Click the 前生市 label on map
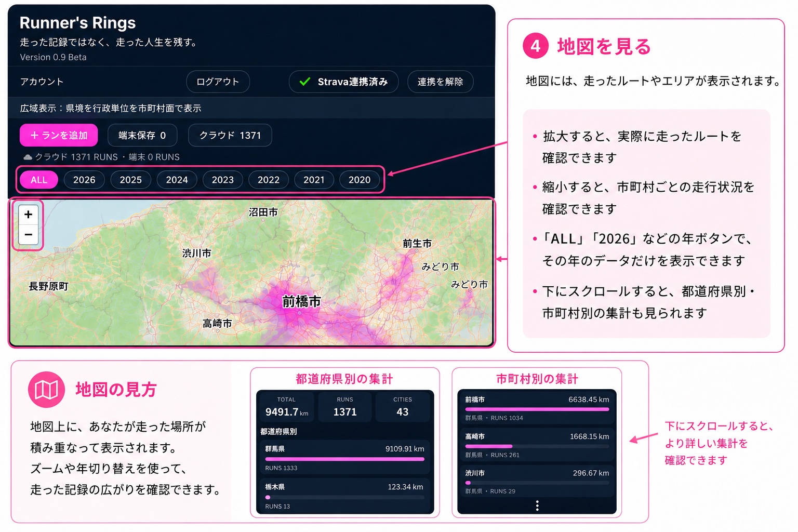The image size is (798, 532). click(x=417, y=243)
